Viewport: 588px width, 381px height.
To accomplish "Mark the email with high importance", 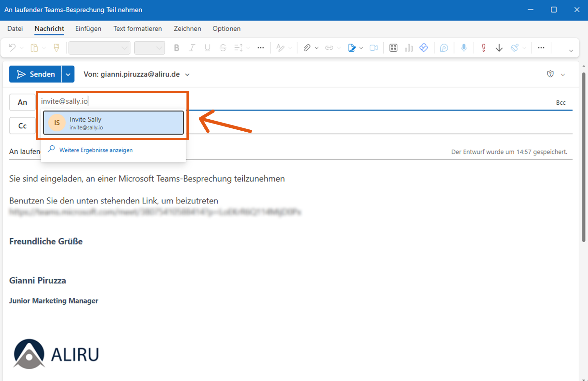I will point(483,47).
